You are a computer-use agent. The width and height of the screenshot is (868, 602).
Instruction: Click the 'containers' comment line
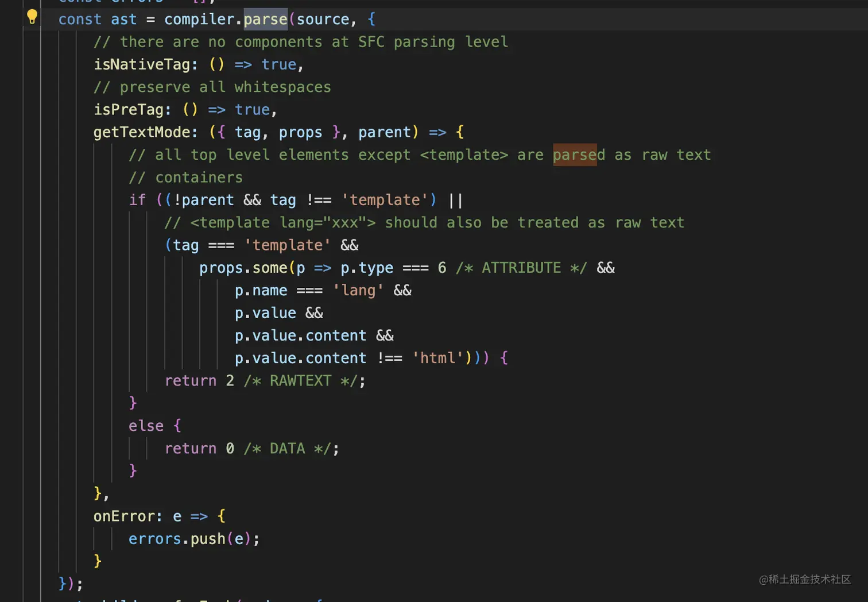click(186, 177)
